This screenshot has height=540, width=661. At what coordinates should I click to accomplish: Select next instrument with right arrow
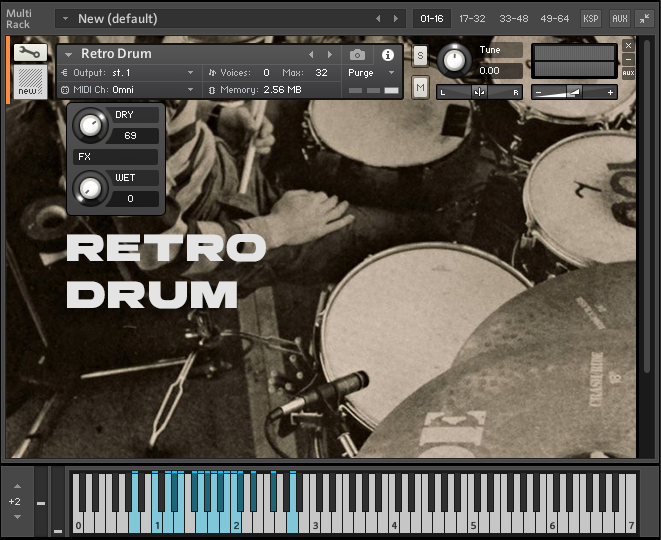[330, 54]
